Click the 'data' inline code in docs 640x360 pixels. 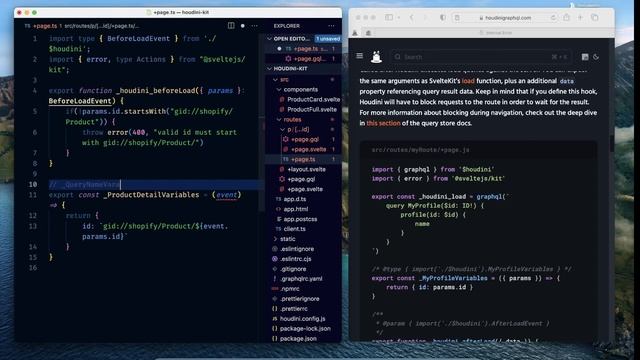tap(567, 81)
